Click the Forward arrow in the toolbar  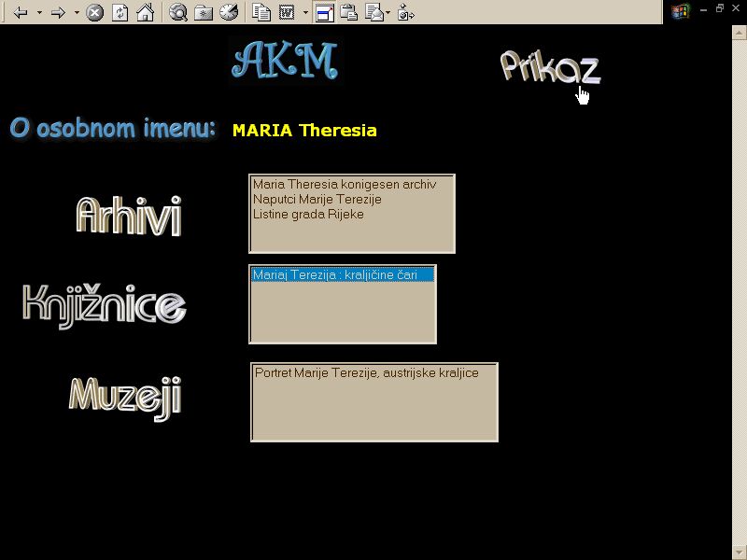coord(58,13)
